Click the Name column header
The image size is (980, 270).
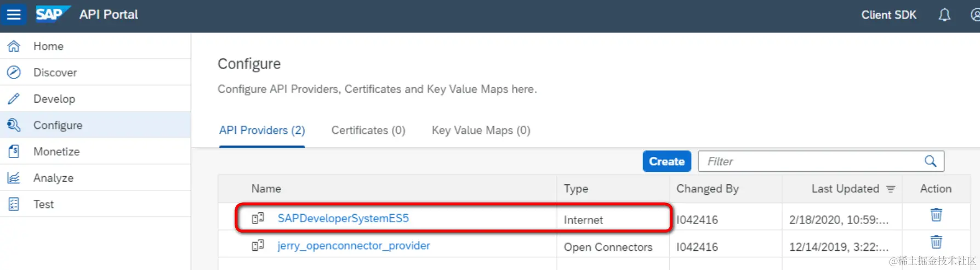[266, 189]
